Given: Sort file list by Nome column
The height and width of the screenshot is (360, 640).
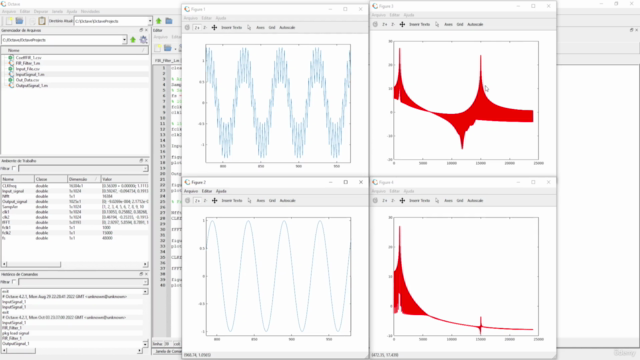Looking at the screenshot, I should pos(75,50).
